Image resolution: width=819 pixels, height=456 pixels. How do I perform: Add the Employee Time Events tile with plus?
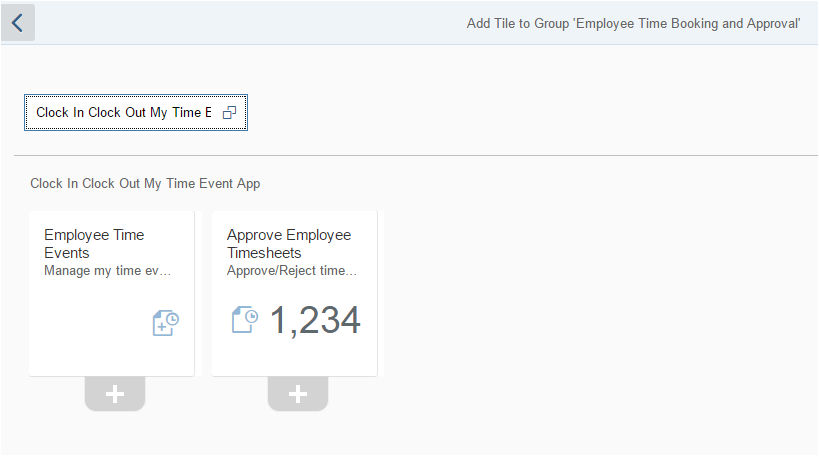point(115,394)
